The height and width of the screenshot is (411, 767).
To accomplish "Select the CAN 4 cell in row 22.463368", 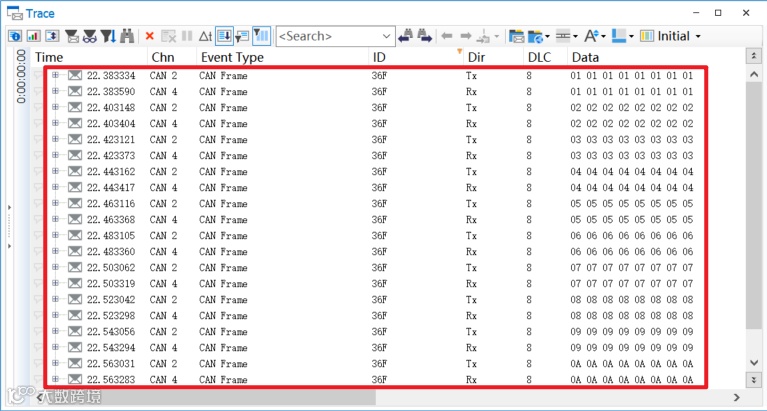I will click(x=164, y=219).
